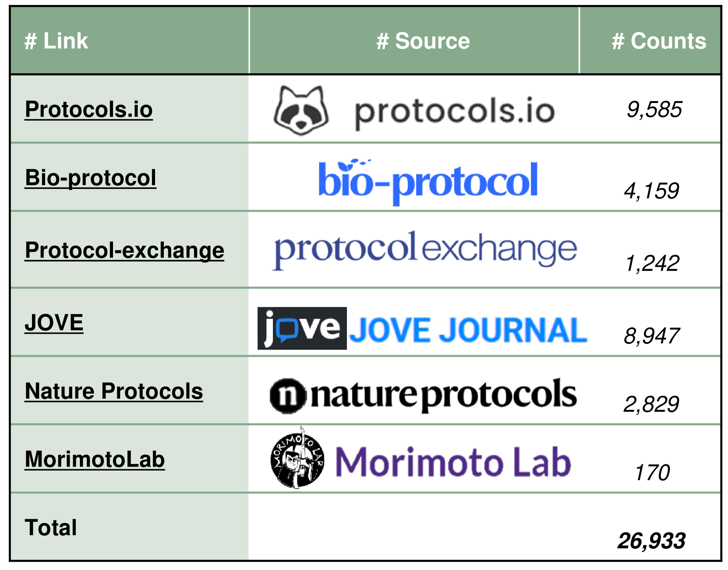Click the nature protocols circular n icon

coord(287,396)
